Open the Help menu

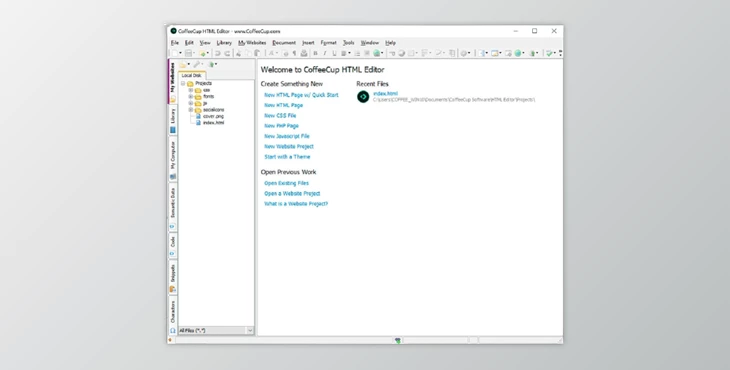tap(390, 43)
